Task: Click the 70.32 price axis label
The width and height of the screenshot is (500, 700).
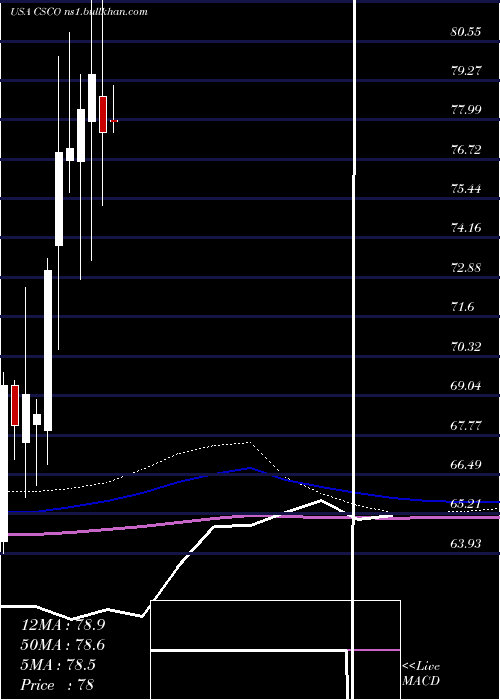Action: pos(466,346)
